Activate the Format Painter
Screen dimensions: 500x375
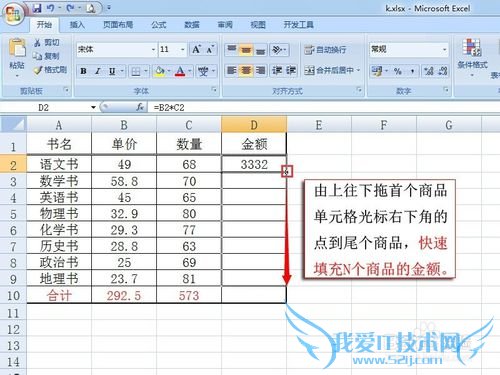(x=50, y=70)
